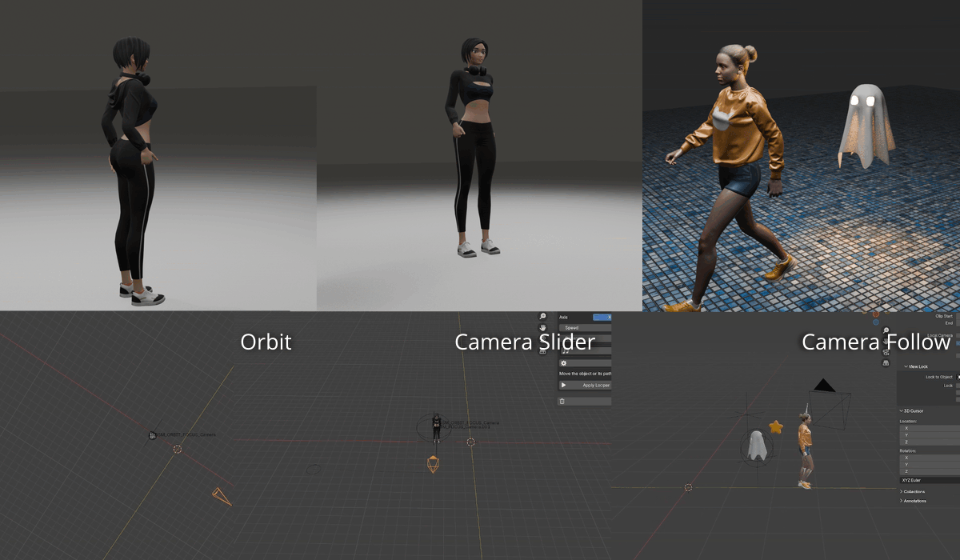Click the Lock to Object field

point(958,377)
